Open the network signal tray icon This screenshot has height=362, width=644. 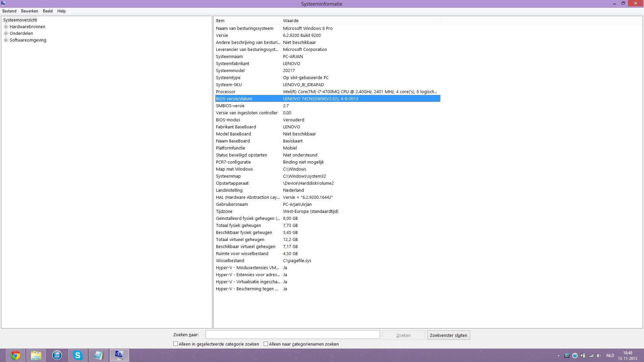click(x=591, y=356)
